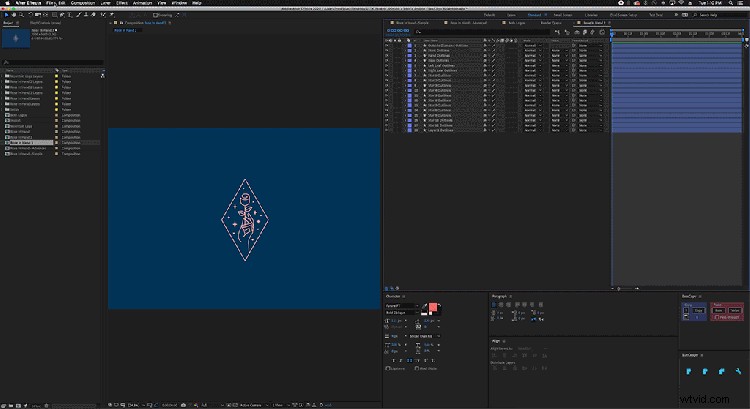
Task: Open the File menu
Action: pos(49,3)
